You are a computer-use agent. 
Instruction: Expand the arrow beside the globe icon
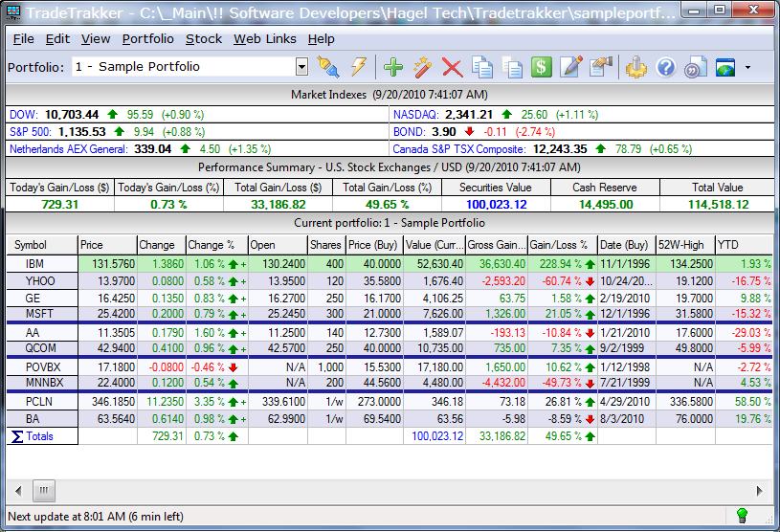click(747, 68)
